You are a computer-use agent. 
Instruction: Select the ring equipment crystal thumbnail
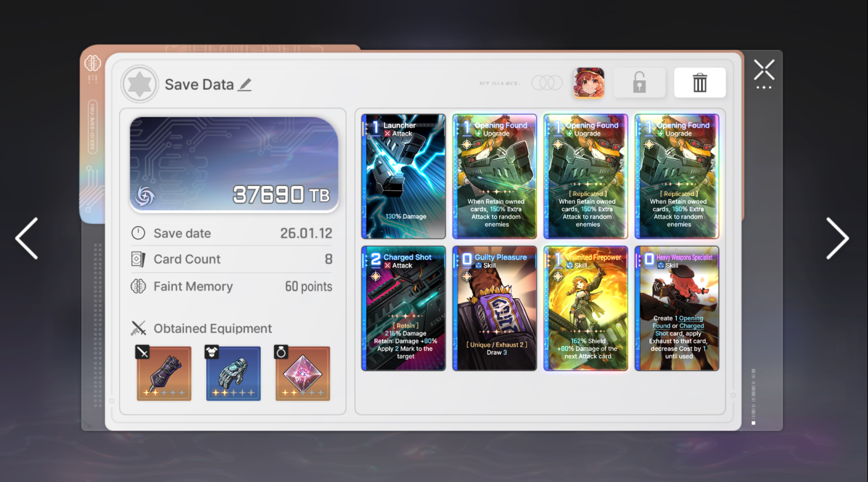click(x=302, y=373)
